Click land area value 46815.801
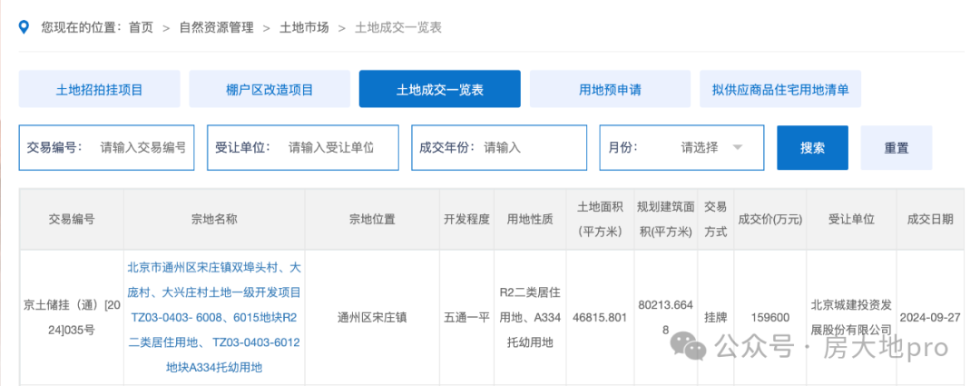This screenshot has width=980, height=386. click(600, 318)
